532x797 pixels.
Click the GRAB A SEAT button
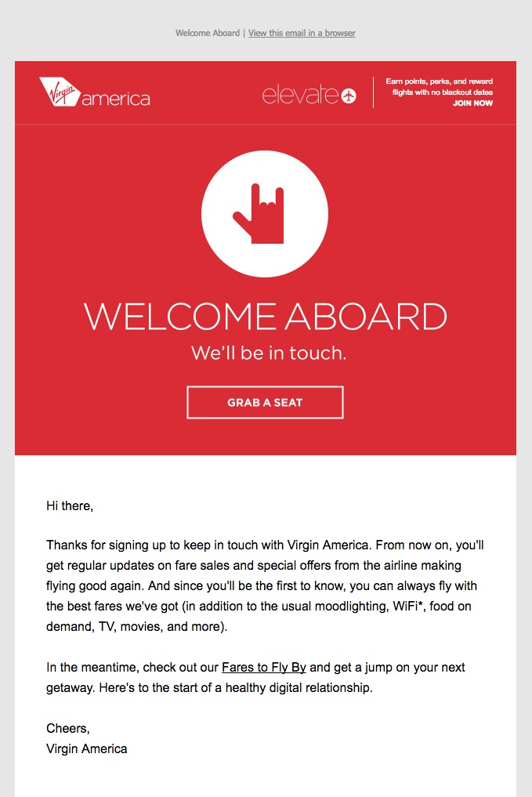coord(266,403)
